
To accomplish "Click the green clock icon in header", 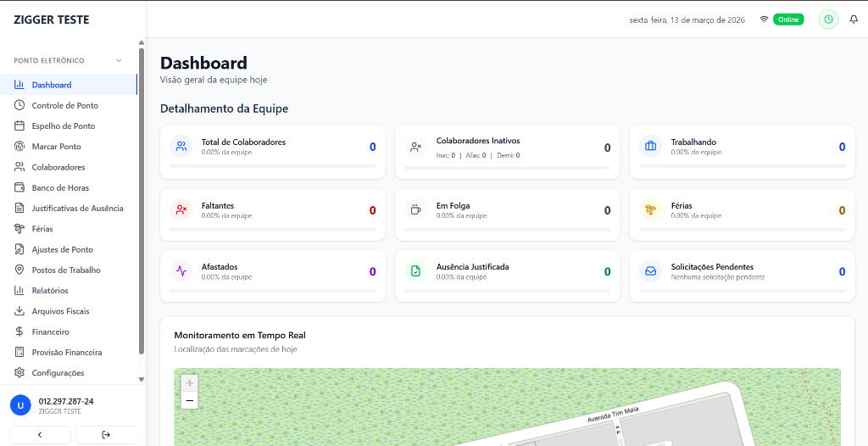I will pos(828,20).
